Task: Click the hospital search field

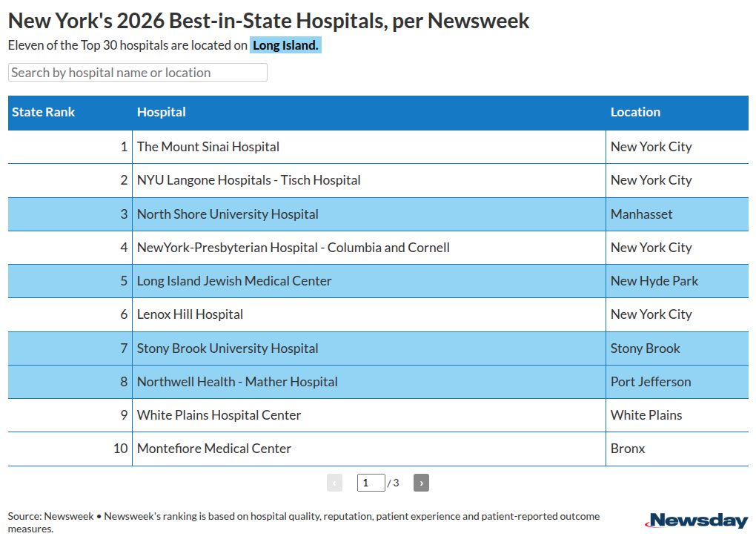Action: (138, 73)
